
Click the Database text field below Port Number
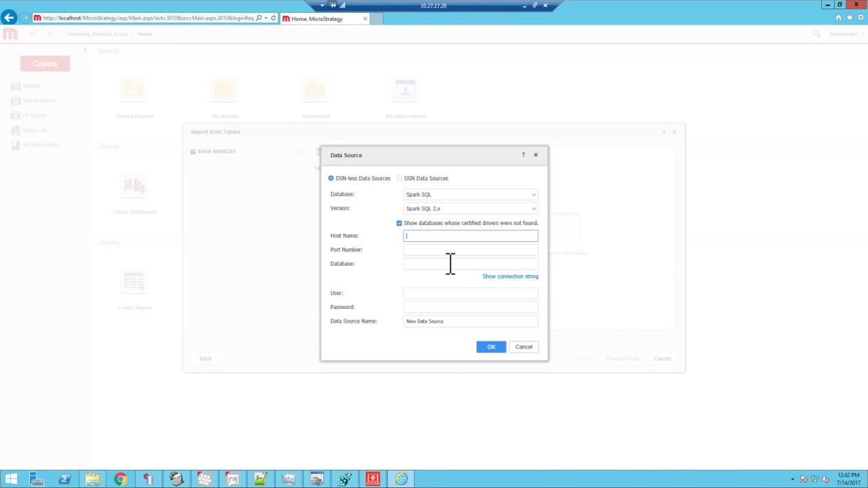click(x=471, y=264)
